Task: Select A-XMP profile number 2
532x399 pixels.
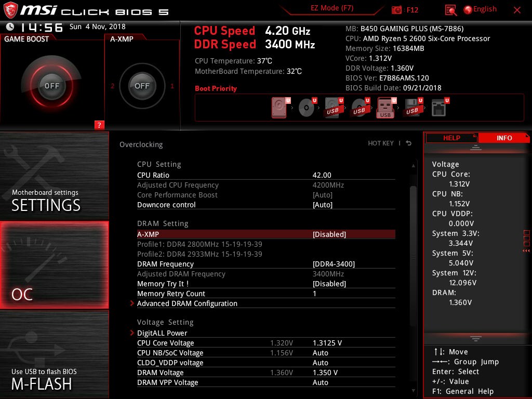Action: pyautogui.click(x=112, y=86)
